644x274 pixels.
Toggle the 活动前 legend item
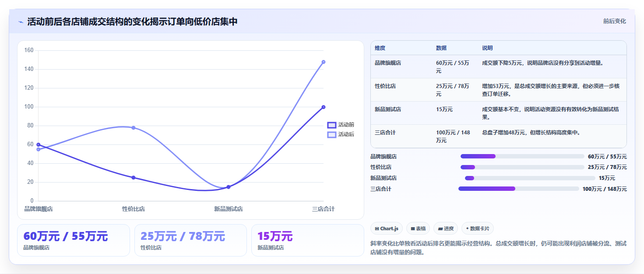coord(341,125)
